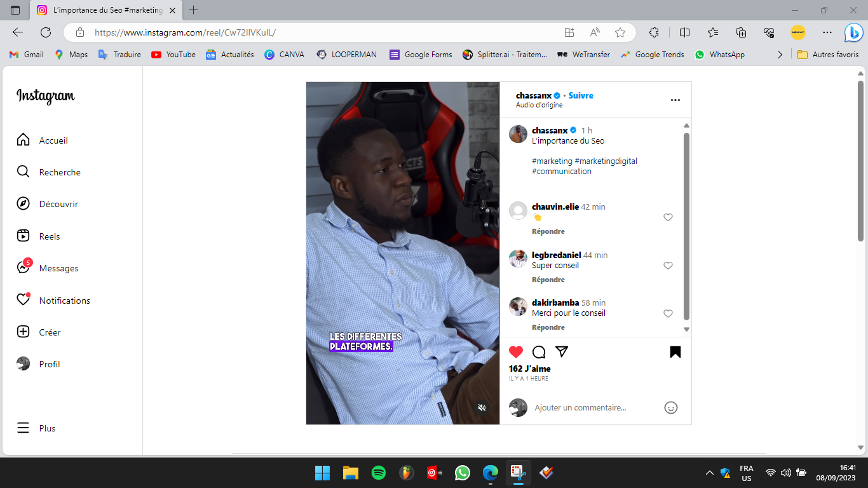
Task: Like the comment by chauvin.elie
Action: point(668,217)
